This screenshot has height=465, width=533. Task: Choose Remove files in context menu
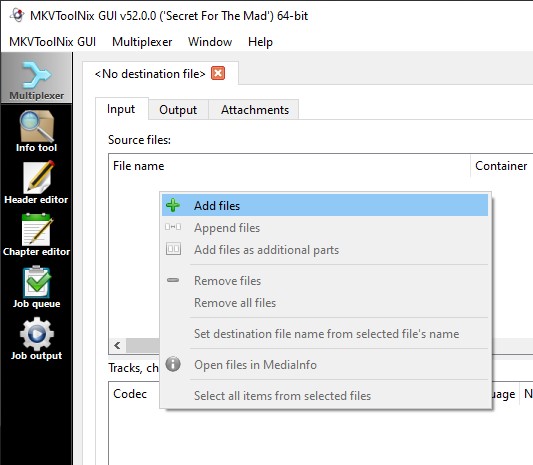click(325, 280)
